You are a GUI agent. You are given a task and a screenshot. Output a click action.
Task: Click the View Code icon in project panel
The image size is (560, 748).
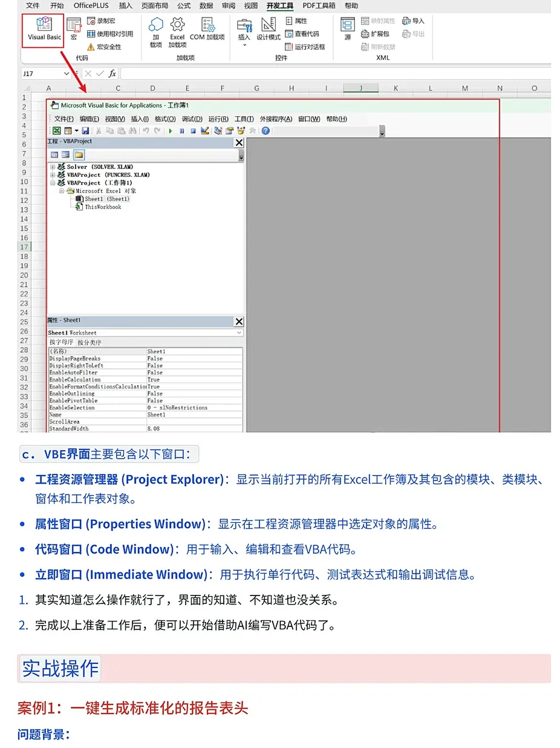pos(54,155)
